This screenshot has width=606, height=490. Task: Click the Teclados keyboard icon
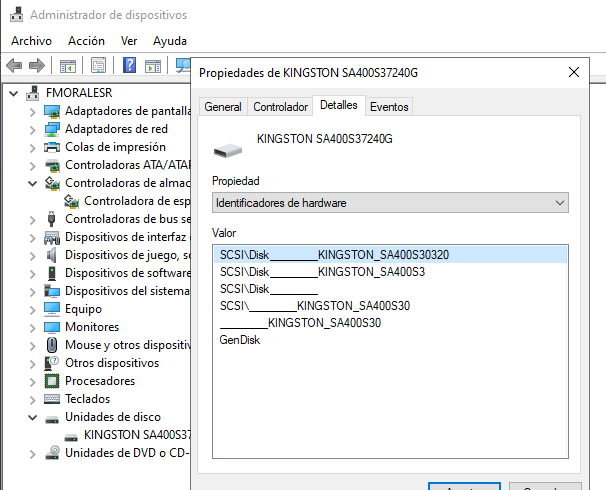point(52,399)
